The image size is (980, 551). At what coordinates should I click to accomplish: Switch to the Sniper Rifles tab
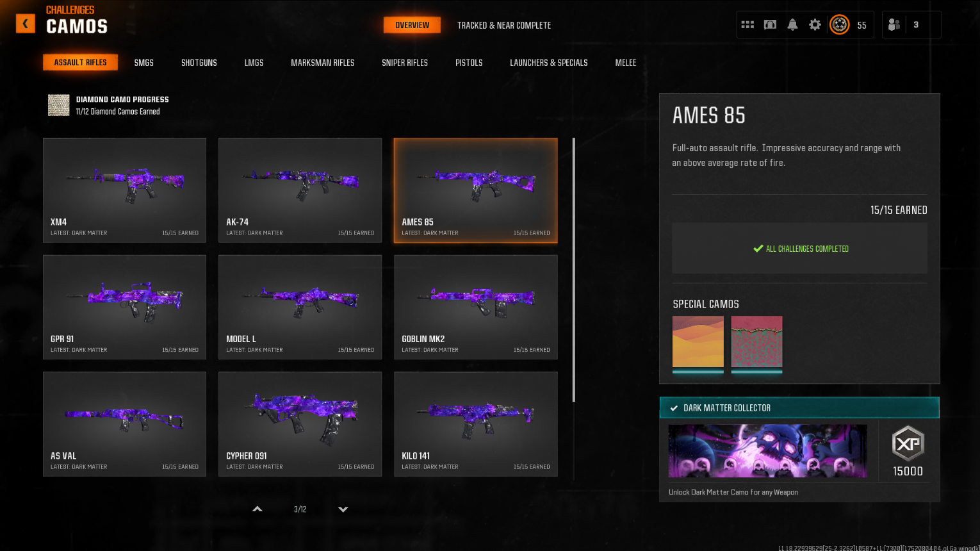(405, 62)
